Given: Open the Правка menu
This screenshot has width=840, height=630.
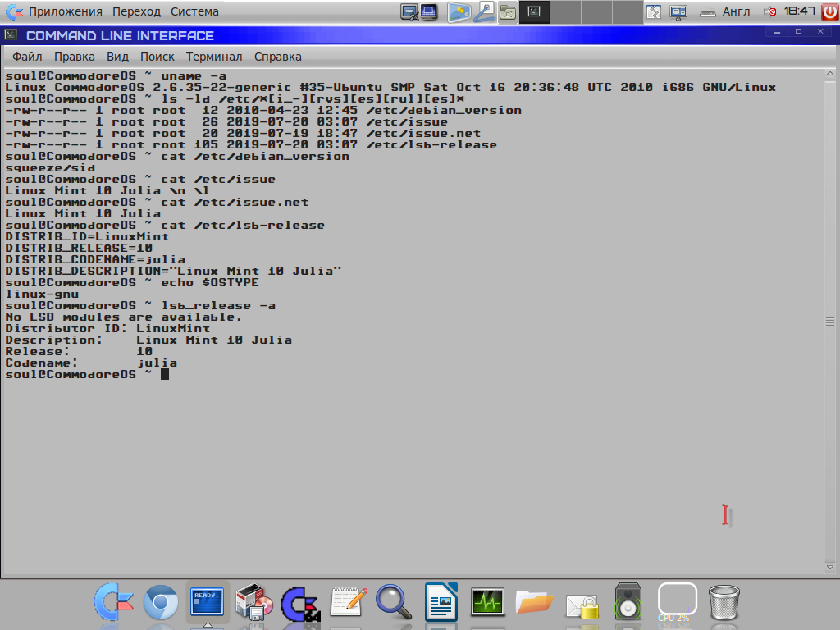Looking at the screenshot, I should 75,57.
